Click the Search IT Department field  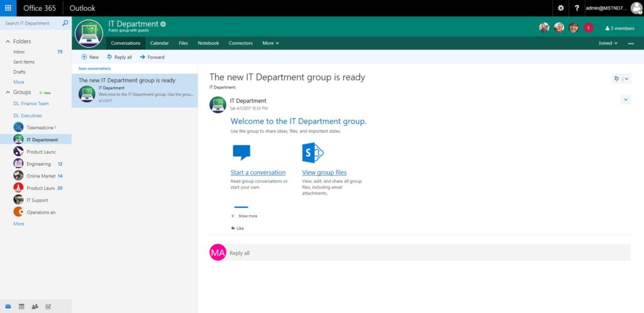tap(32, 23)
